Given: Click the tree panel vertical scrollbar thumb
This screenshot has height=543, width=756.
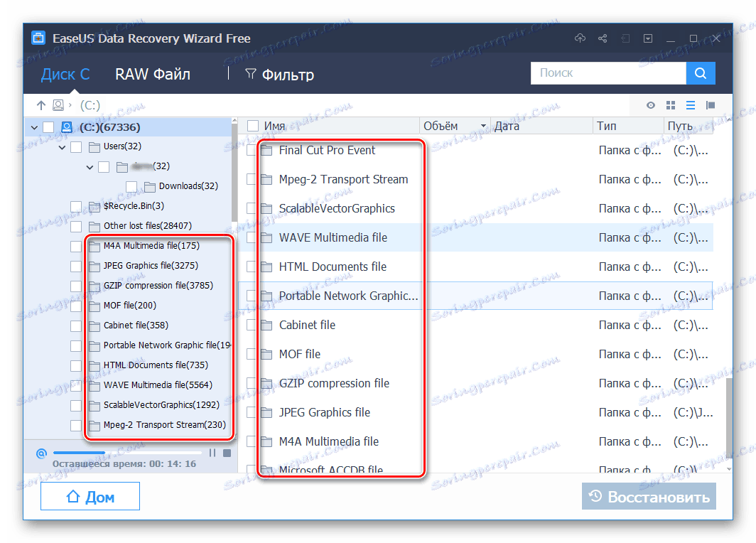Looking at the screenshot, I should coord(234,173).
